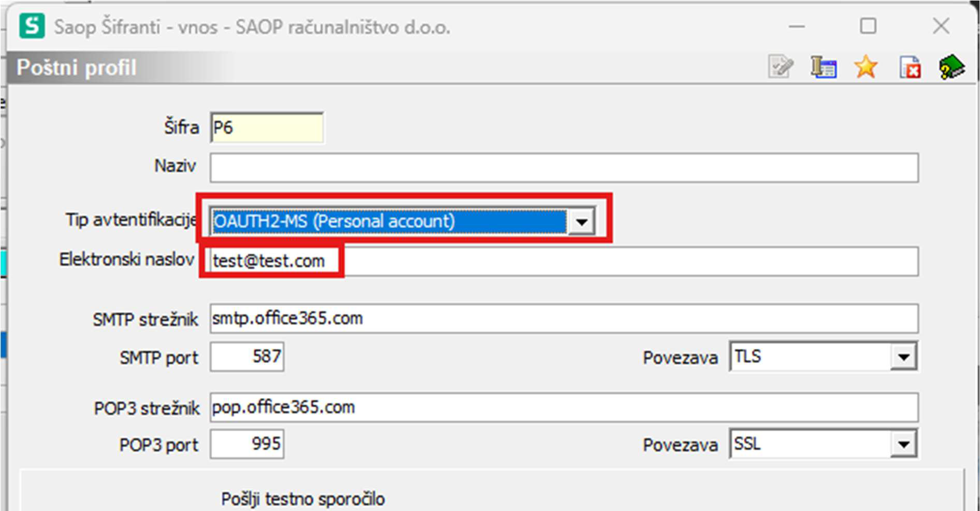Image resolution: width=980 pixels, height=511 pixels.
Task: Select the OAUTH2-MS (Personal account) combo box
Action: [x=403, y=221]
